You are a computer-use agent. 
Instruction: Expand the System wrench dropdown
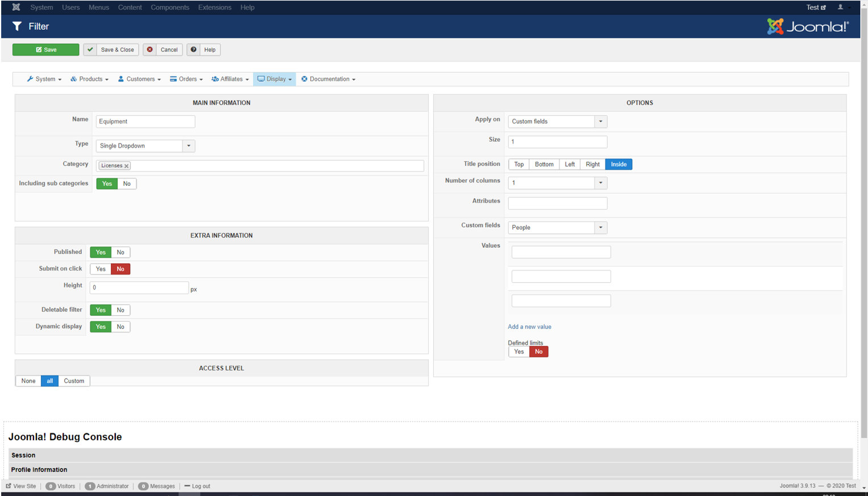(x=44, y=79)
